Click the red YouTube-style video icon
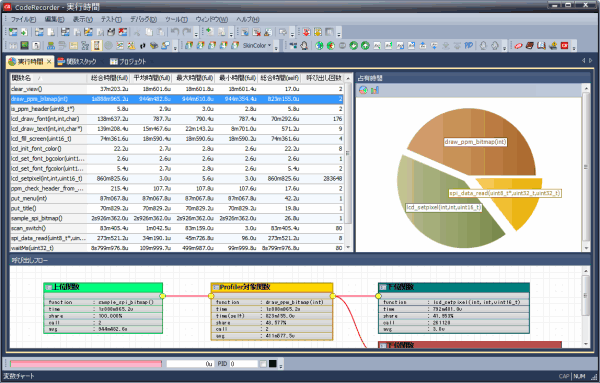Image resolution: width=600 pixels, height=383 pixels. pyautogui.click(x=564, y=46)
